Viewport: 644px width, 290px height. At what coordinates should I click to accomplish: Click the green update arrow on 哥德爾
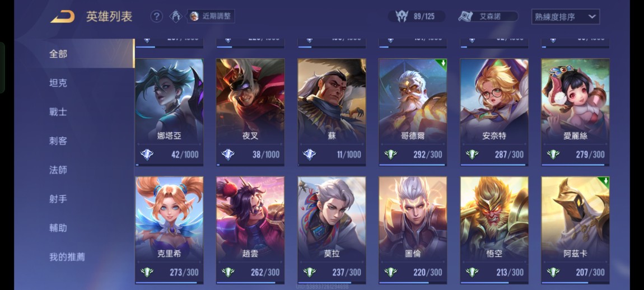pos(443,63)
